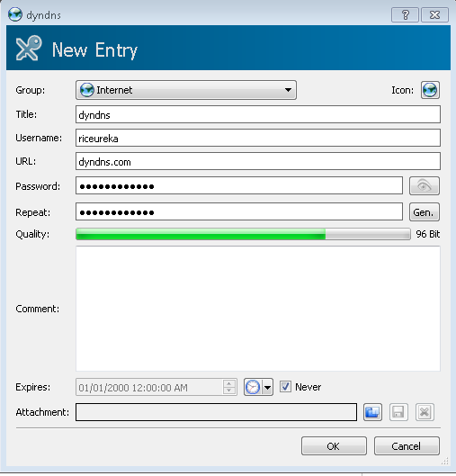Focus the Username field with riceureka
The width and height of the screenshot is (456, 476).
click(258, 138)
